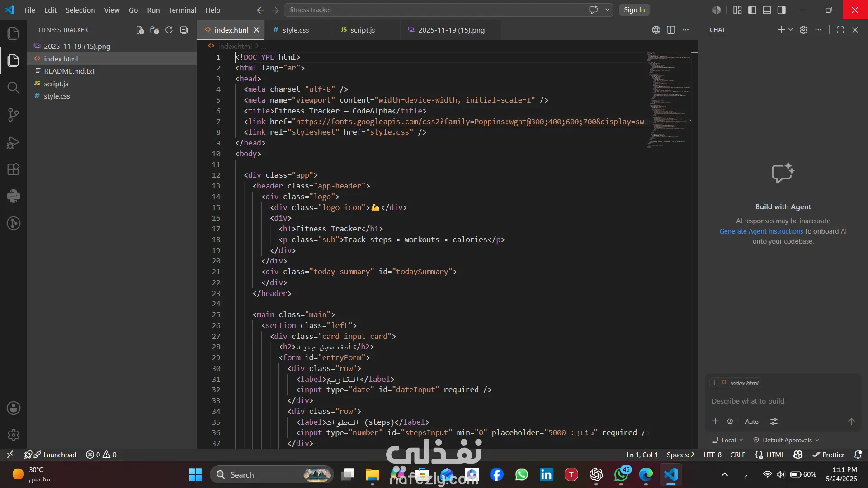The image size is (868, 488).
Task: Go to line via Ln 1, Col 1
Action: point(642,455)
